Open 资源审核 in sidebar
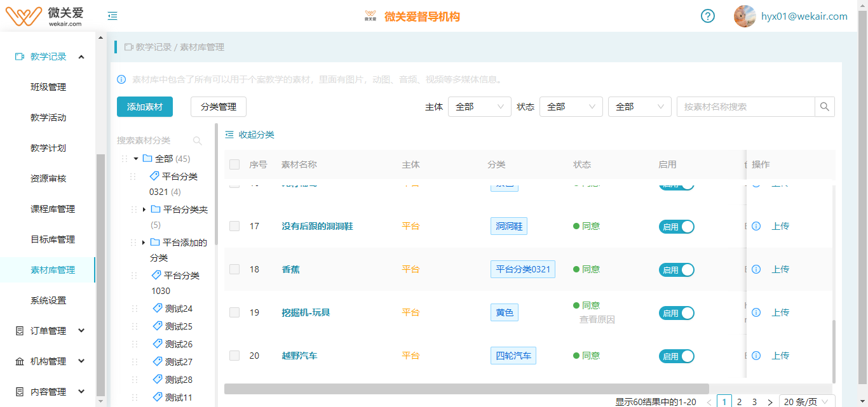 pyautogui.click(x=48, y=178)
